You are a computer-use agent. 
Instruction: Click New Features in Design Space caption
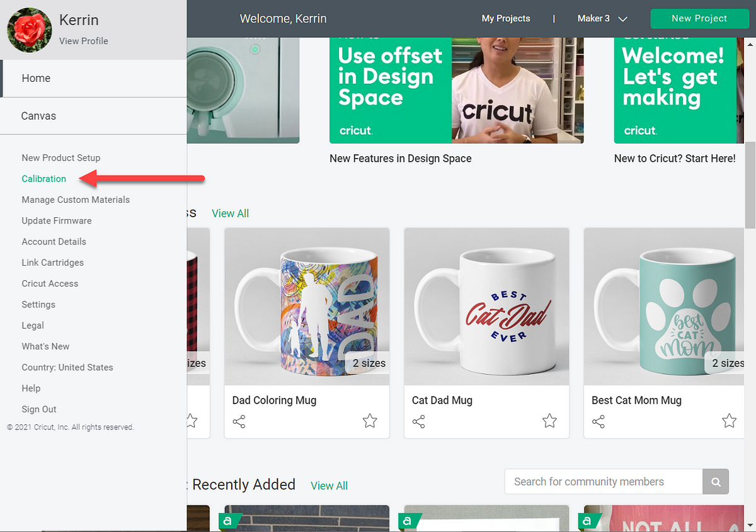click(401, 159)
